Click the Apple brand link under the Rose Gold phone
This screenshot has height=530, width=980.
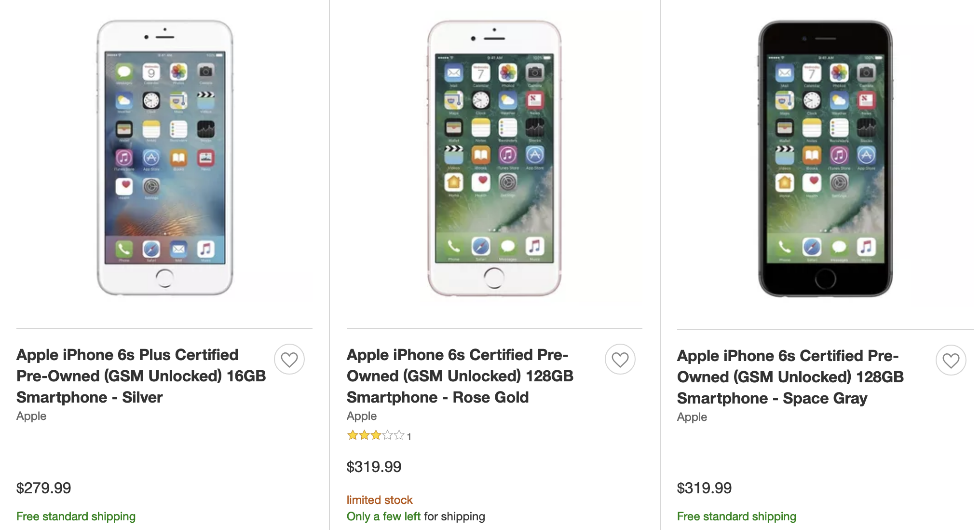click(362, 416)
